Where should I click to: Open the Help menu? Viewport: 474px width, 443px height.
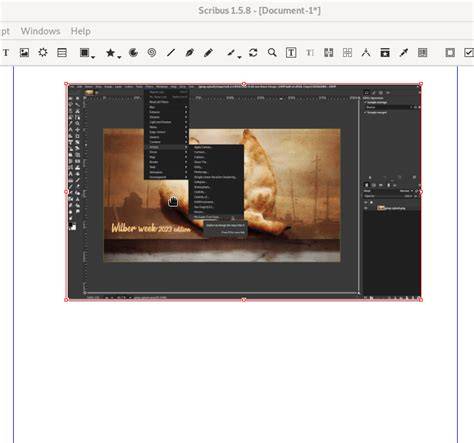click(81, 31)
